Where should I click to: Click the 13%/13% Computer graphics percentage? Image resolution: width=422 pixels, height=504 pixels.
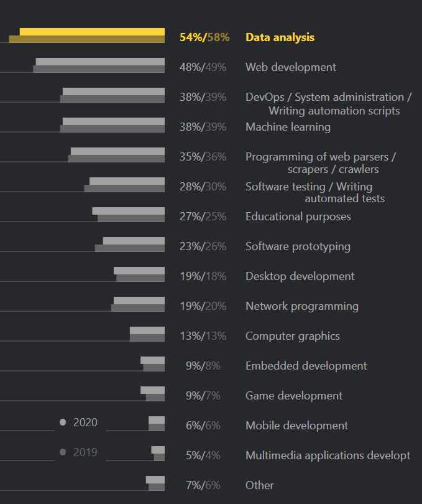[x=203, y=336]
